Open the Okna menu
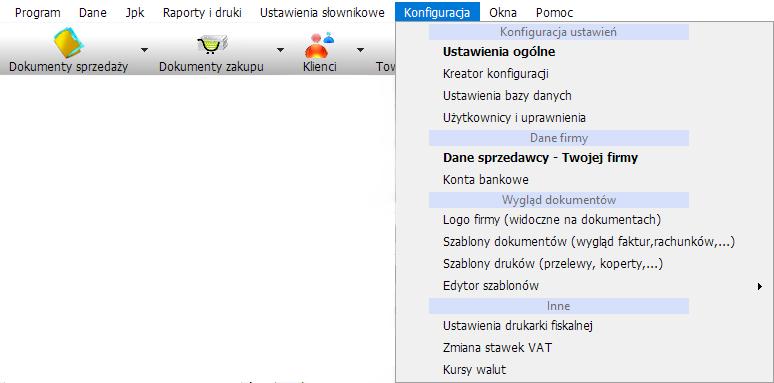This screenshot has width=774, height=383. pyautogui.click(x=503, y=13)
